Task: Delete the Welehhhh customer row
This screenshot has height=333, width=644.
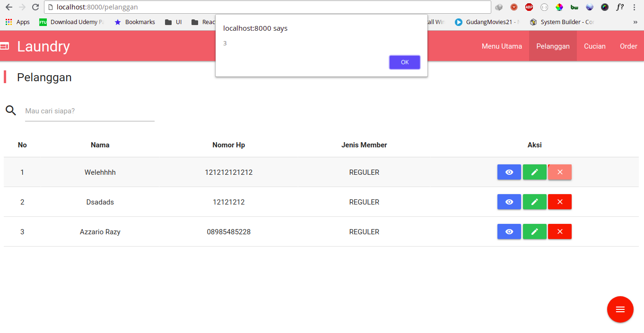Action: point(560,172)
